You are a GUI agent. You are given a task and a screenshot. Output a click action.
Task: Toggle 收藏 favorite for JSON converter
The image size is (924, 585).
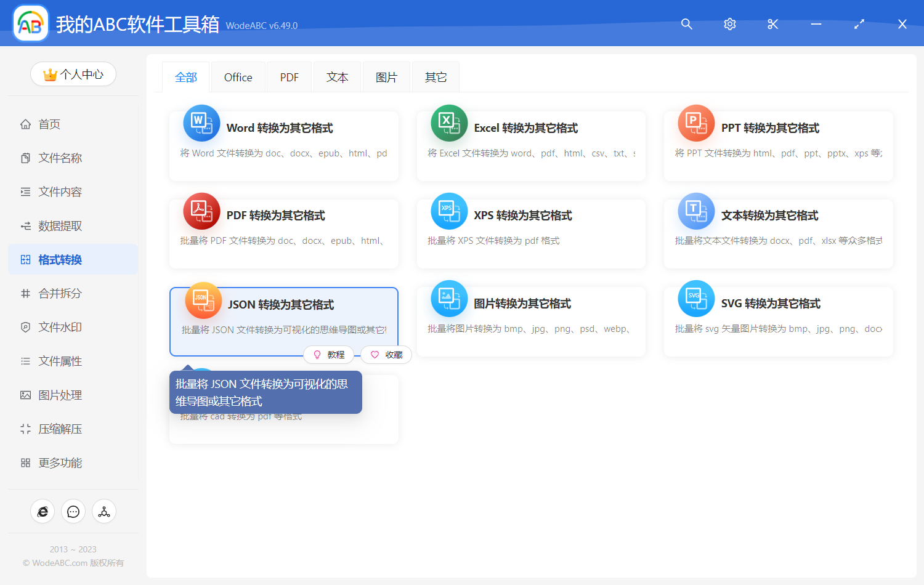pyautogui.click(x=386, y=355)
